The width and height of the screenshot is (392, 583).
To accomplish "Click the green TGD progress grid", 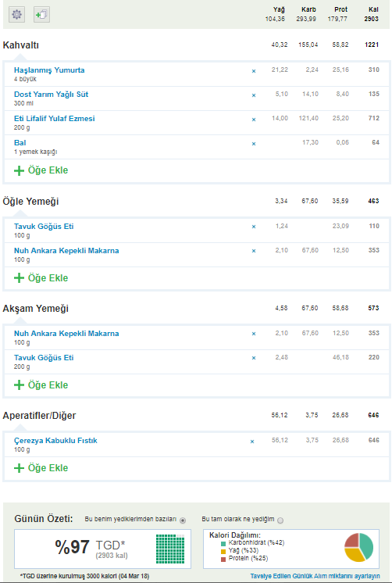I will 170,549.
